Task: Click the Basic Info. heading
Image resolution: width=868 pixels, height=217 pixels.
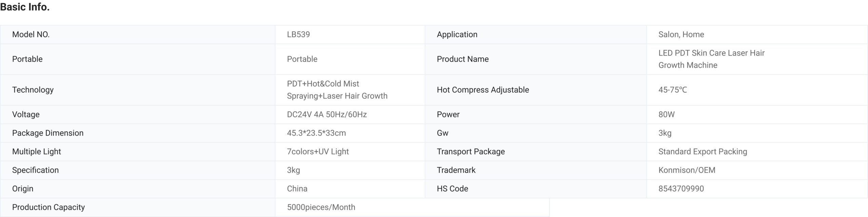Action: [x=25, y=7]
